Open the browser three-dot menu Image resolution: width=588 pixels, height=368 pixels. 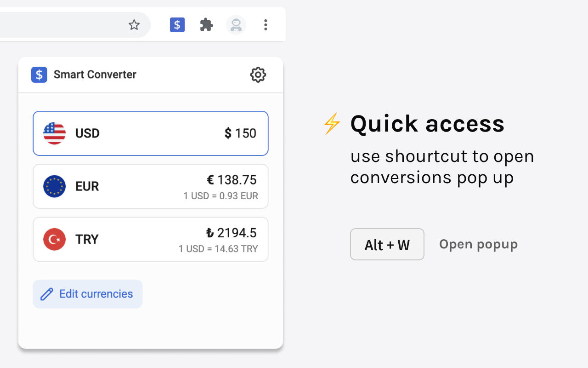coord(266,25)
